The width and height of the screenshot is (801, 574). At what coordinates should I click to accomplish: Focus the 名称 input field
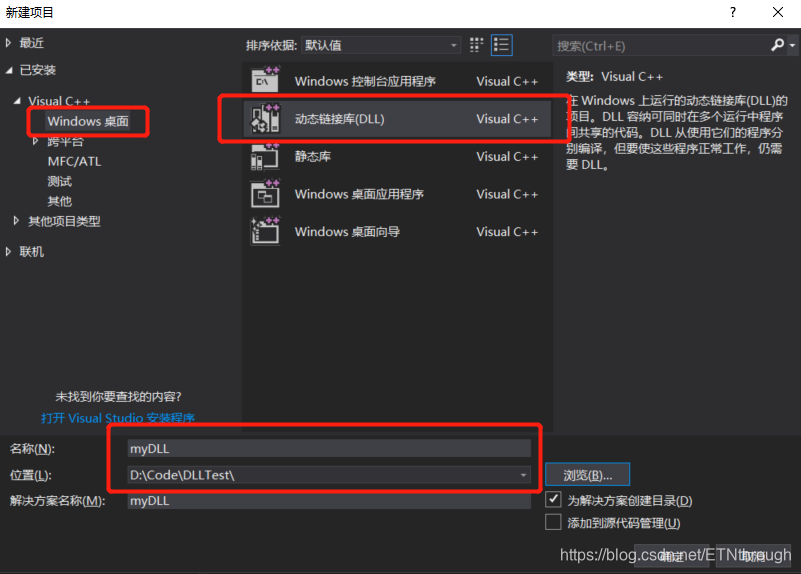click(x=329, y=448)
